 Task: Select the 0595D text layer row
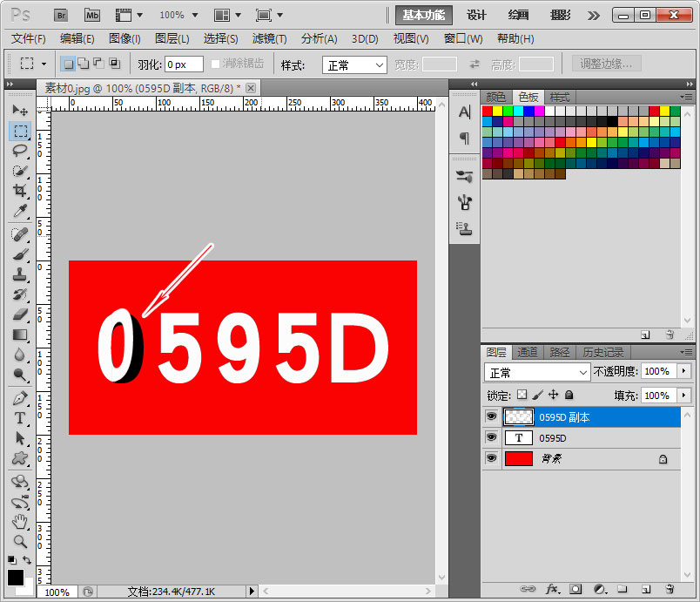coord(582,438)
